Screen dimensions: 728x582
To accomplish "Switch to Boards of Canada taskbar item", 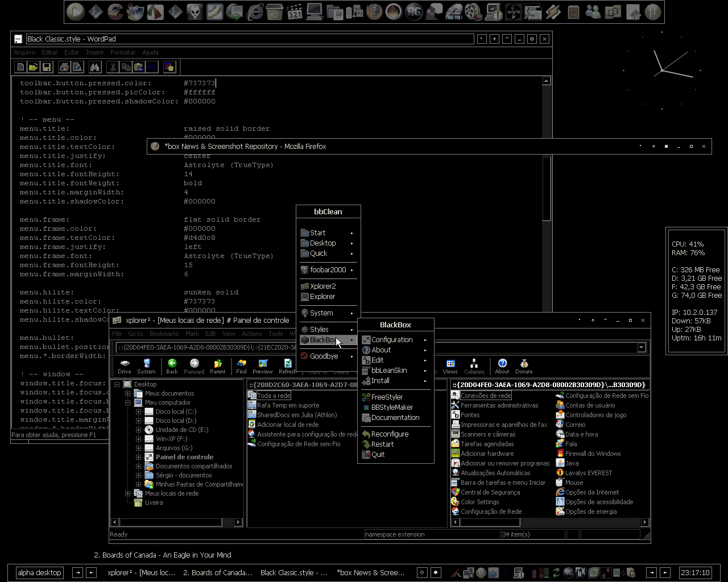I will (x=217, y=572).
